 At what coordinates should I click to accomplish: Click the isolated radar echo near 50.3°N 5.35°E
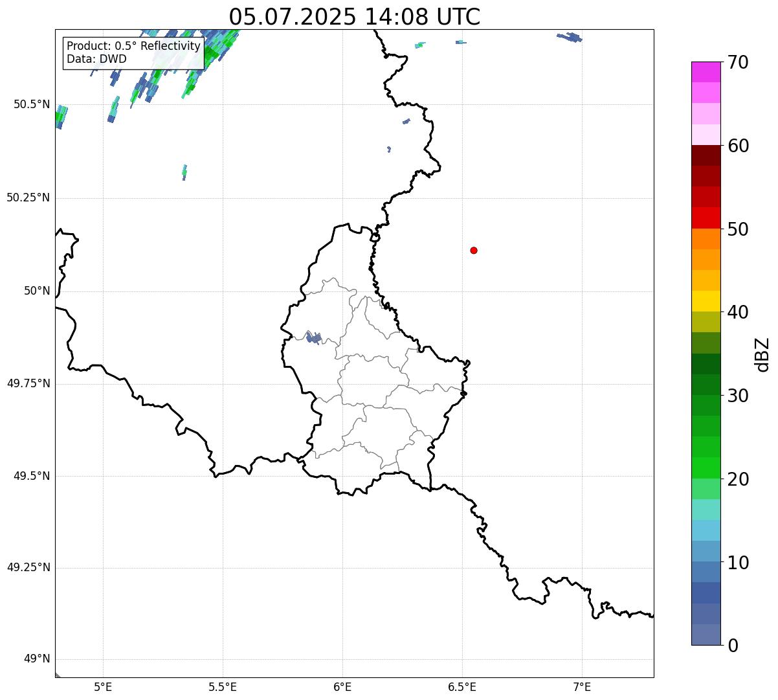(184, 172)
